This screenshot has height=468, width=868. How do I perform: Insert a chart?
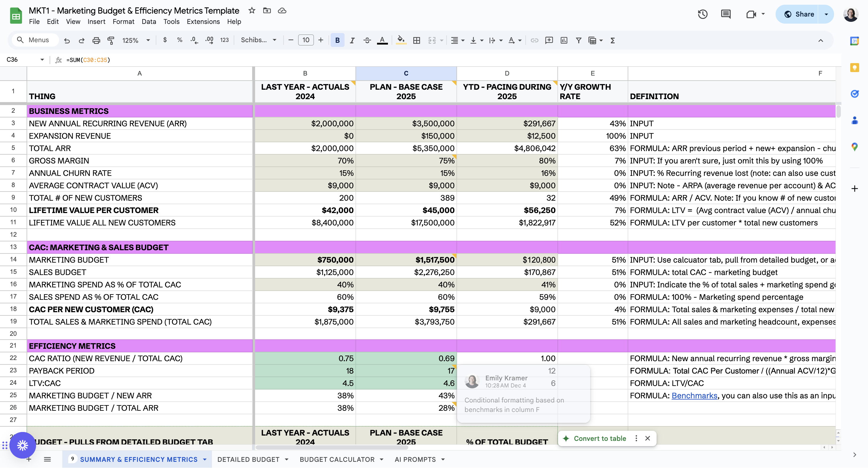564,40
